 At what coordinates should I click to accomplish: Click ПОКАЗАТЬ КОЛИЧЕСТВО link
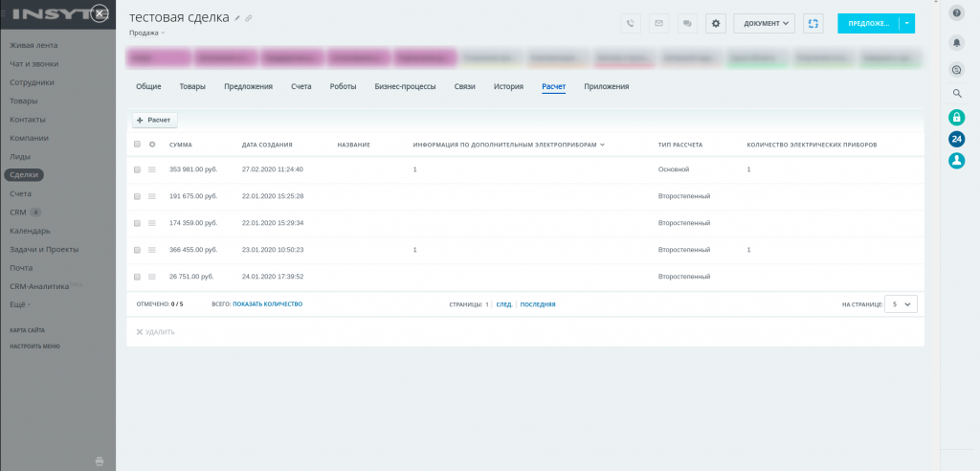(x=268, y=304)
